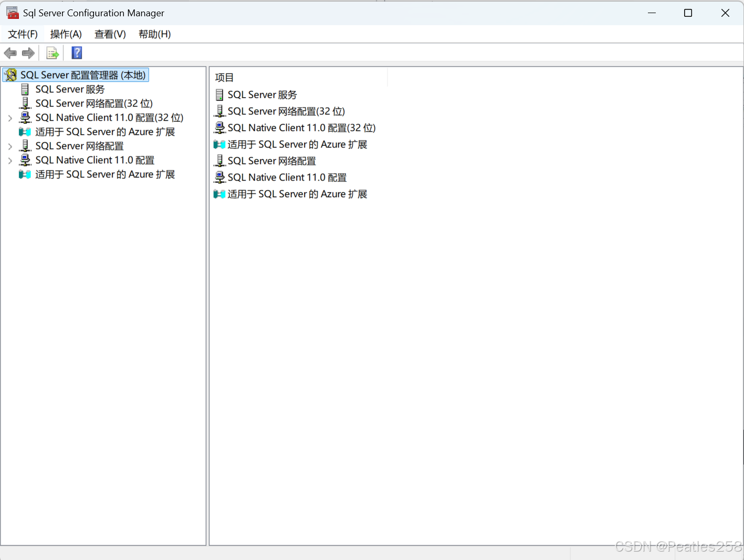Select SQL Native Client 11.0 配置 in right list
The width and height of the screenshot is (744, 560).
pos(287,177)
